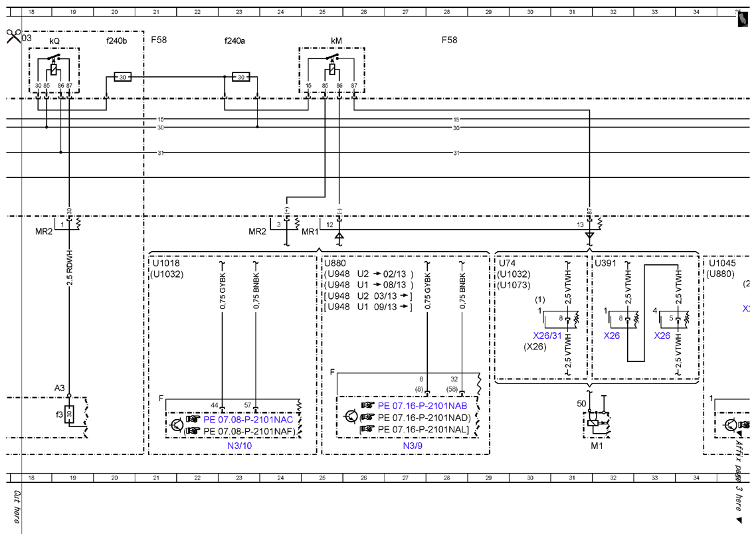
Task: Select the kQ relay symbol
Action: tap(54, 70)
